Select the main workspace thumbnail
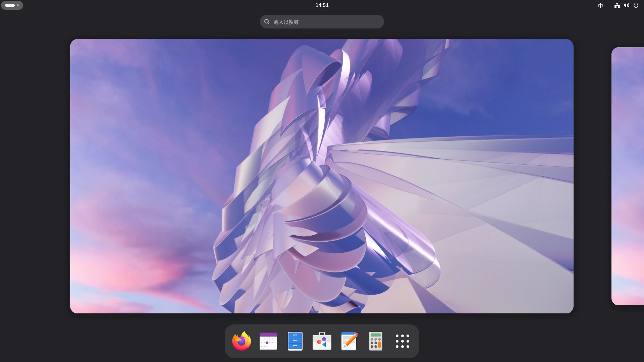This screenshot has width=644, height=362. click(322, 176)
